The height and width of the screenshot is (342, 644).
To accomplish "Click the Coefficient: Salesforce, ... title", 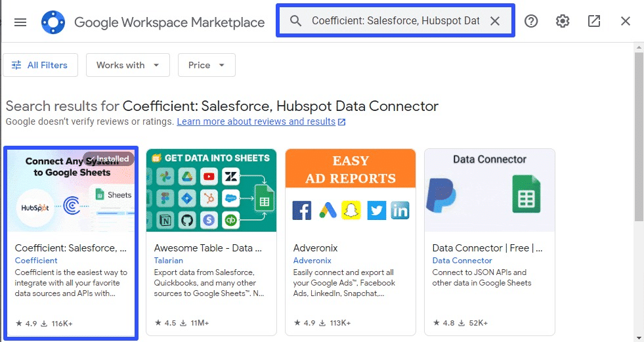I will [71, 248].
